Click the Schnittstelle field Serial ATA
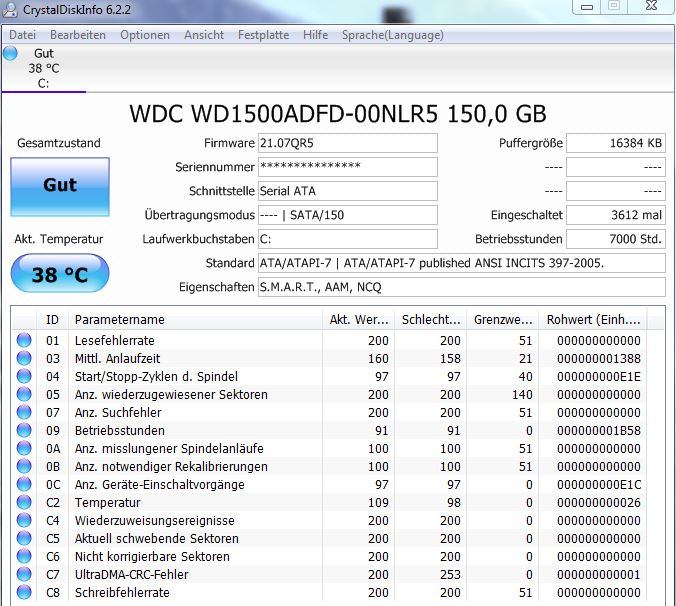 [348, 191]
